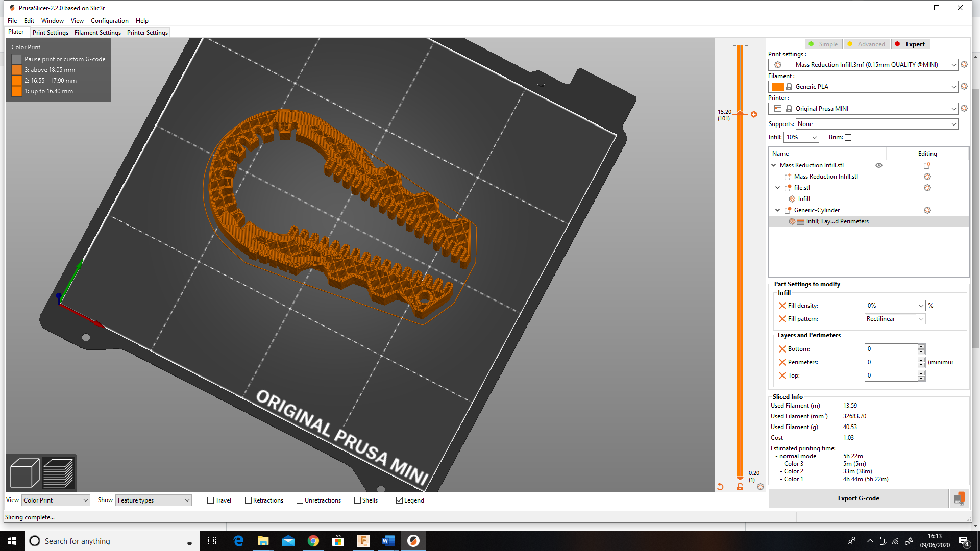Screen dimensions: 980x551
Task: Open settings cog for file.stl modifier
Action: (927, 188)
